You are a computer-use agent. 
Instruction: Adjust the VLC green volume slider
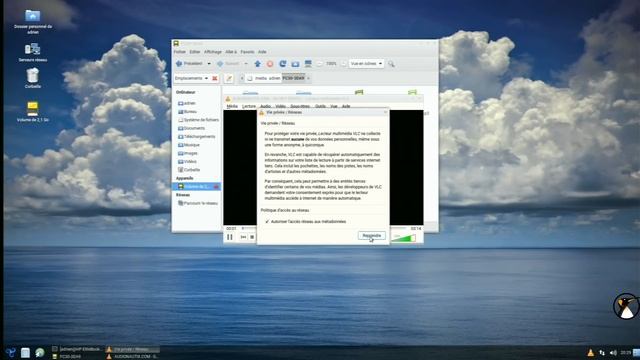(403, 237)
